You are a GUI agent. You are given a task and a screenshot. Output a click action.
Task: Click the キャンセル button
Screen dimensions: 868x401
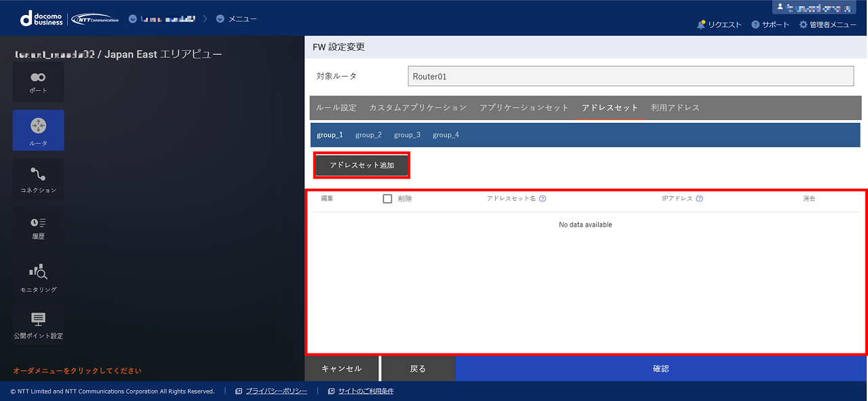tap(341, 368)
